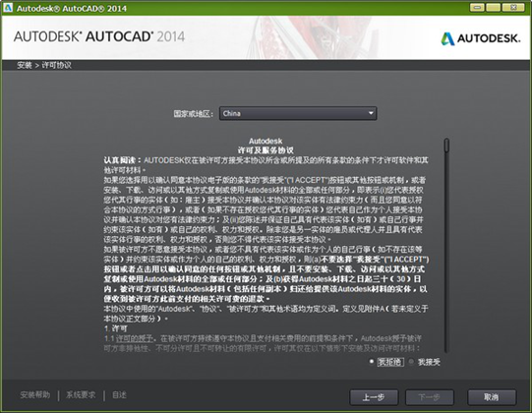Close the AutoCAD 2014 installer window
Screen dimensions: 532x413
513,7
